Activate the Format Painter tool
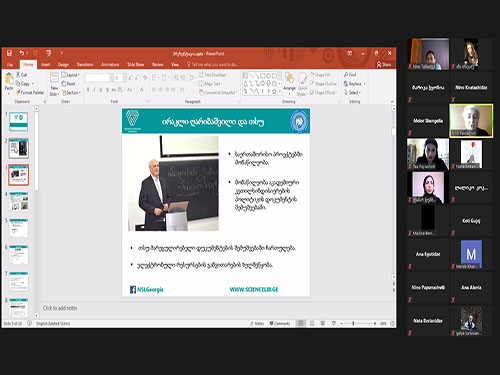This screenshot has height=375, width=500. 30,93
